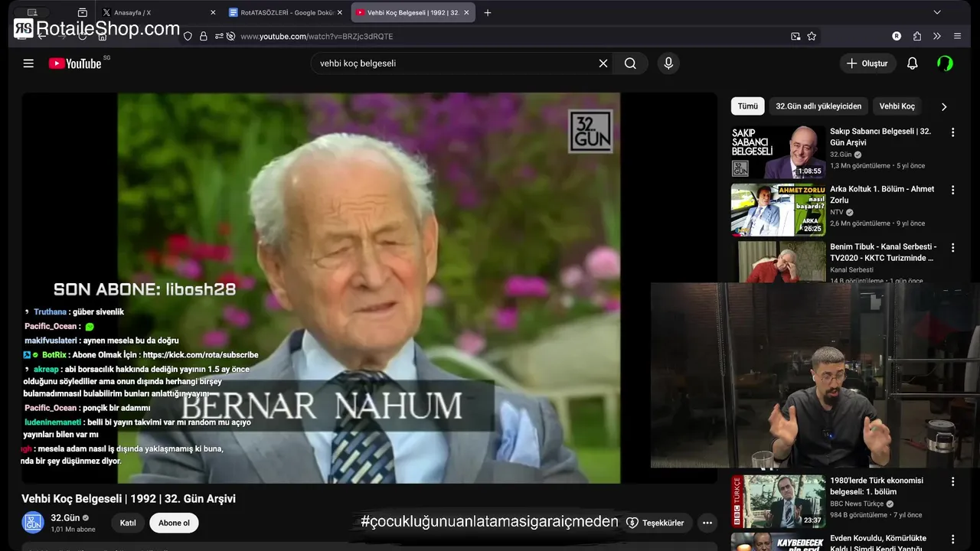This screenshot has width=980, height=551.
Task: Click the kick.com/rota/subscribe chat link
Action: point(200,355)
